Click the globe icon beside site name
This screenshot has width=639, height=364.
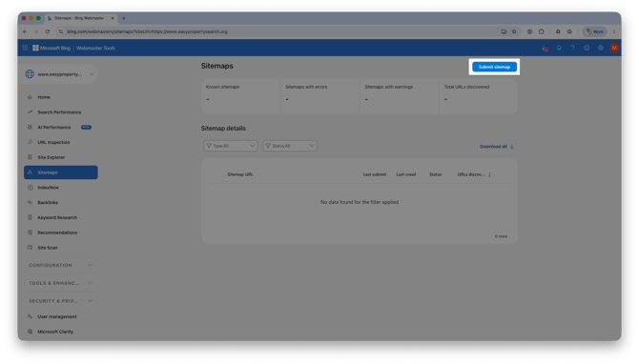(x=30, y=74)
